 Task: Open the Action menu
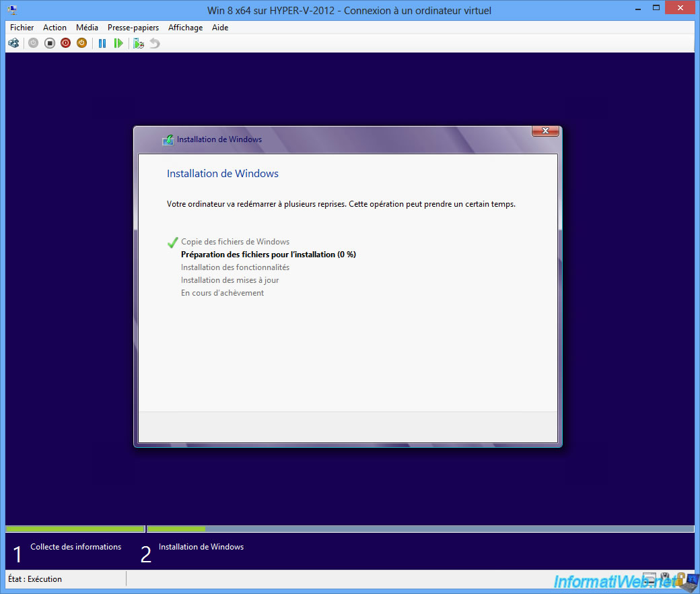click(55, 28)
